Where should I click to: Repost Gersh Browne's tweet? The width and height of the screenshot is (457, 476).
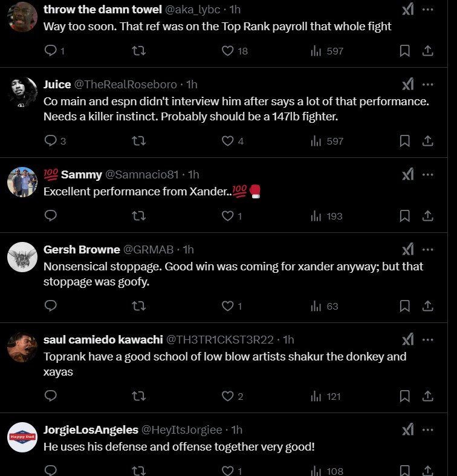pos(138,306)
